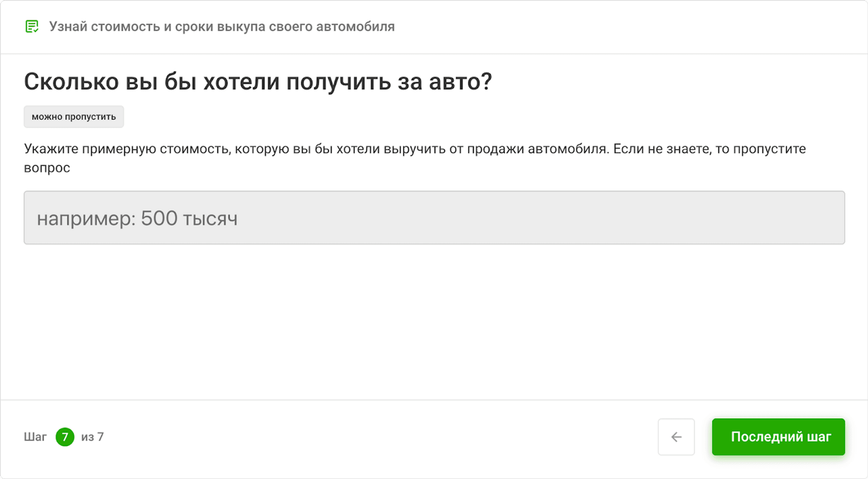This screenshot has height=479, width=868.
Task: Click the word "авто?" in the question heading
Action: coord(460,82)
